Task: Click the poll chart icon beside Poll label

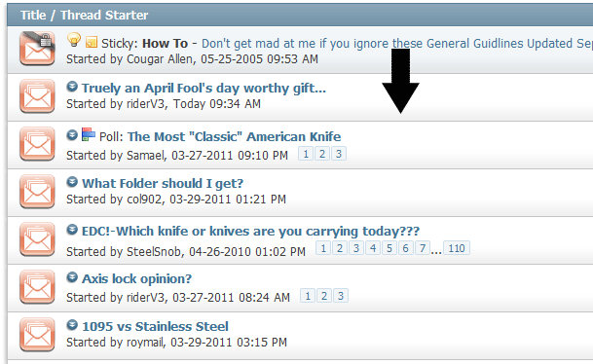Action: point(88,134)
